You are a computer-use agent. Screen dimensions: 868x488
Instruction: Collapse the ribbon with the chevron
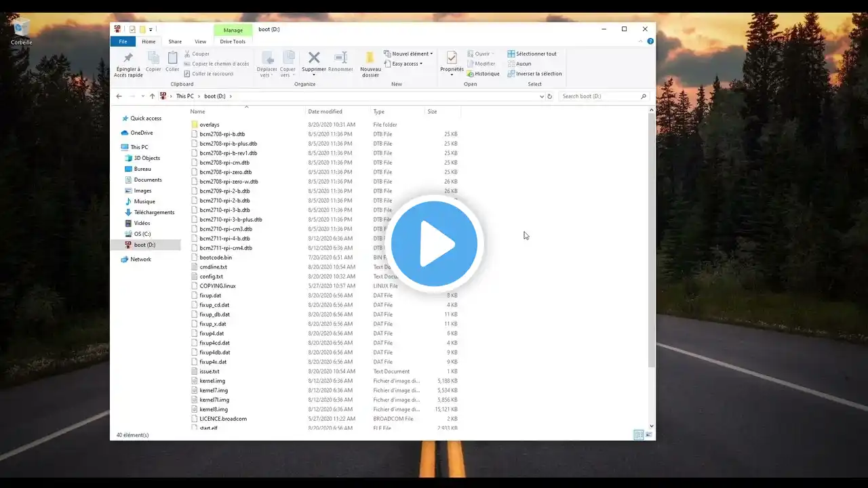pos(642,41)
